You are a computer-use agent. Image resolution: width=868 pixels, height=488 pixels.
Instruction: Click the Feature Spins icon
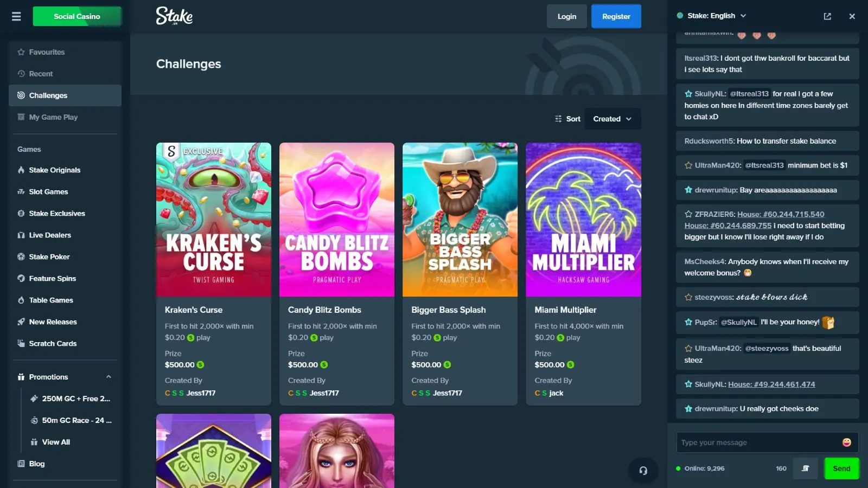pos(21,278)
